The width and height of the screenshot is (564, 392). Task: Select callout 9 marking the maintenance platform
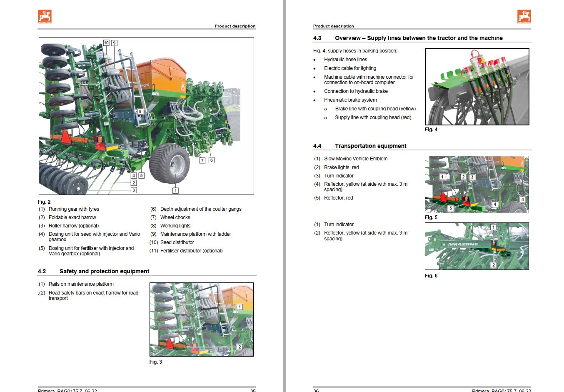(114, 42)
